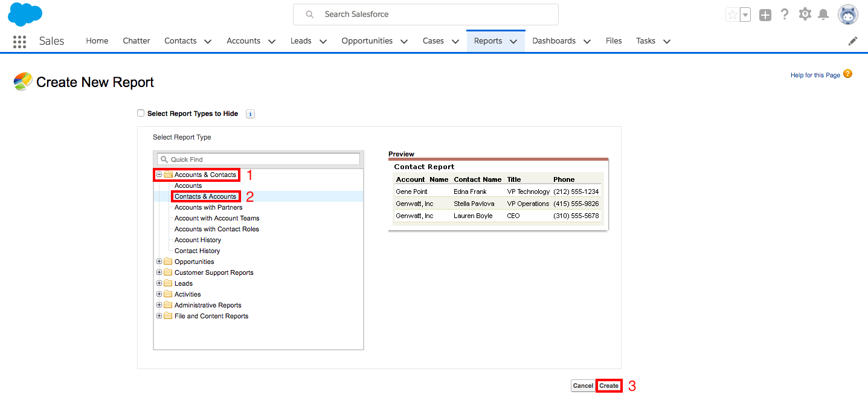
Task: Click the orange help question icon
Action: (847, 74)
